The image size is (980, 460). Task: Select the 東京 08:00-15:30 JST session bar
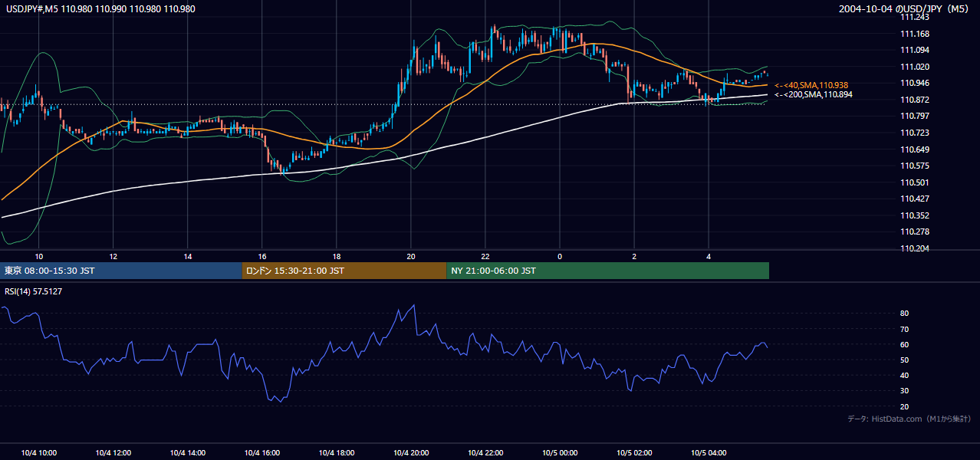[x=121, y=271]
